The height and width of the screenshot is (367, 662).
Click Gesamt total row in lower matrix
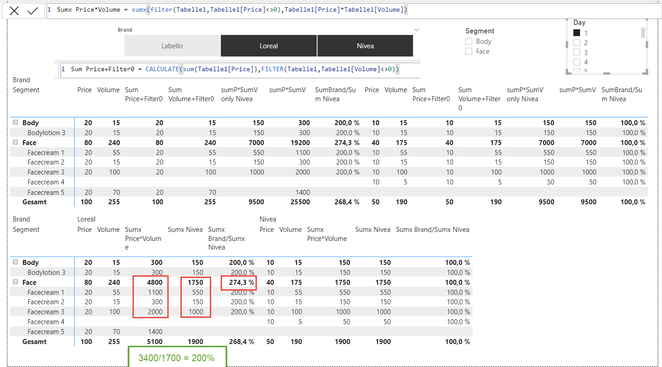pyautogui.click(x=241, y=342)
